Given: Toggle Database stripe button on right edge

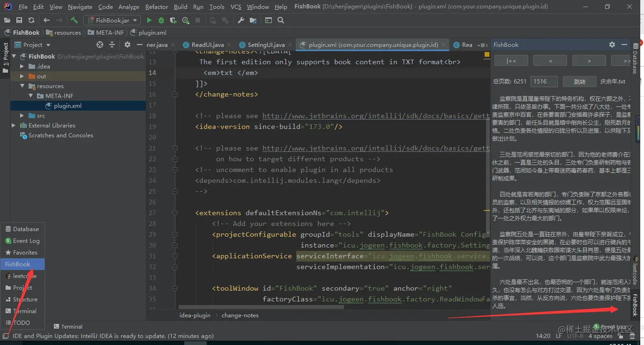Looking at the screenshot, I should pyautogui.click(x=636, y=58).
